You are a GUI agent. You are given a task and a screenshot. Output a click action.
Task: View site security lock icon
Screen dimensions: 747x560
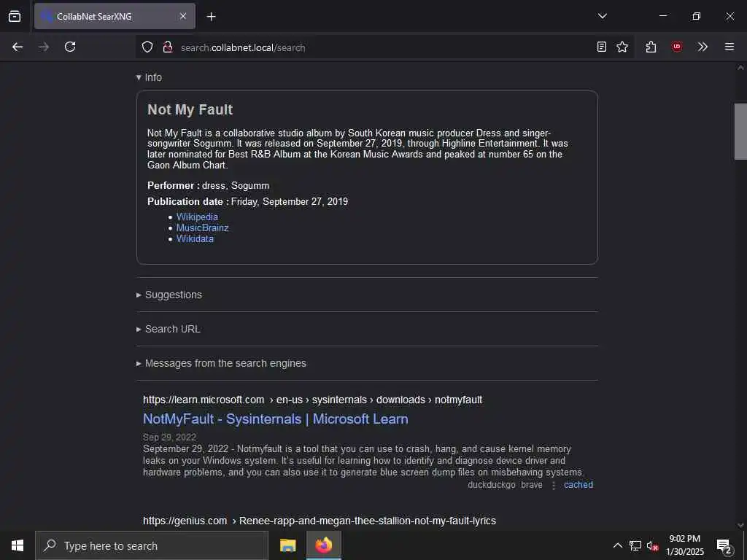(167, 47)
